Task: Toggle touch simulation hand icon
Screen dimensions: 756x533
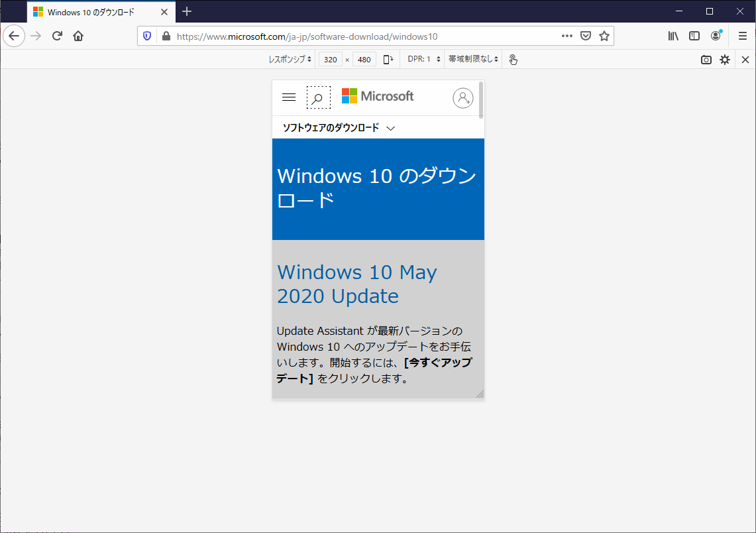Action: click(513, 59)
